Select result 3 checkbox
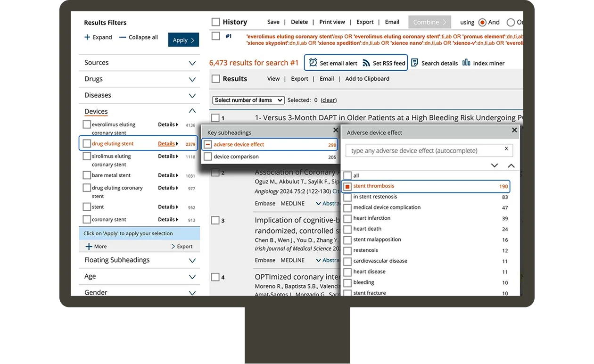 [215, 220]
